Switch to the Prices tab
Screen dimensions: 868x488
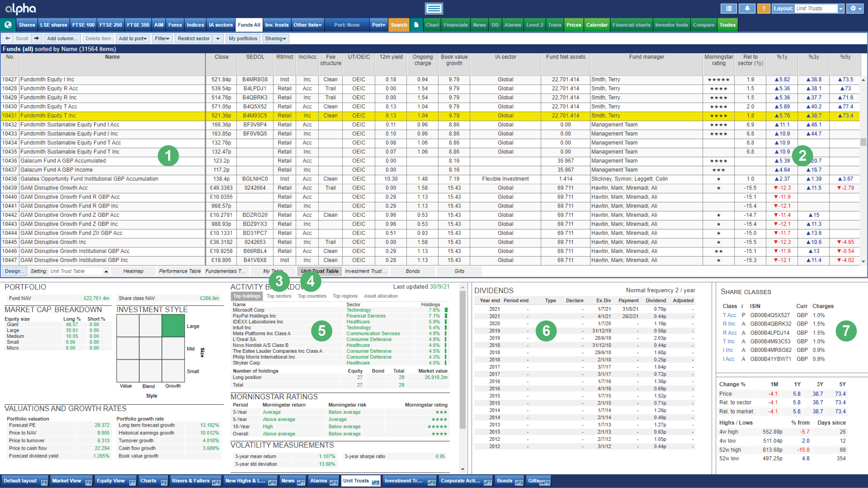[x=573, y=25]
